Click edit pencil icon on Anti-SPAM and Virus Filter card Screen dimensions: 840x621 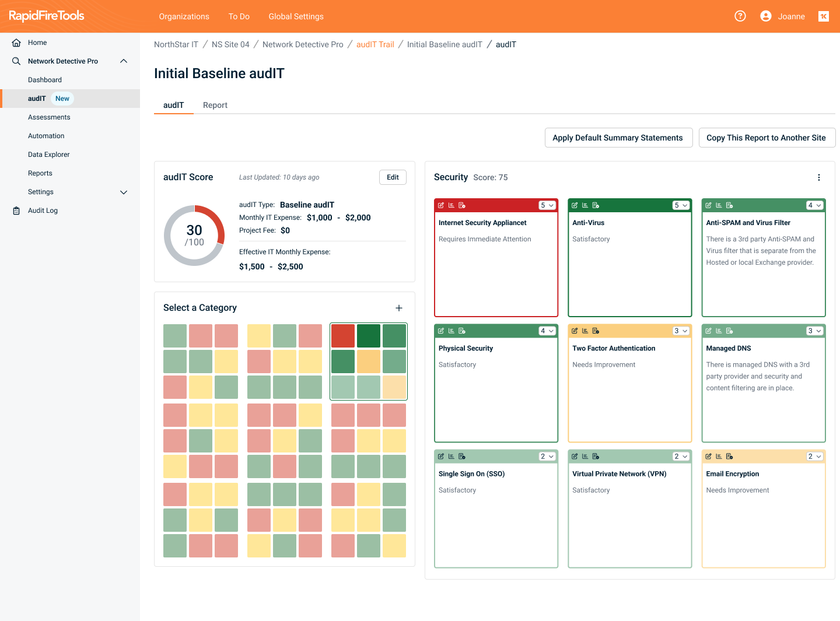(708, 205)
